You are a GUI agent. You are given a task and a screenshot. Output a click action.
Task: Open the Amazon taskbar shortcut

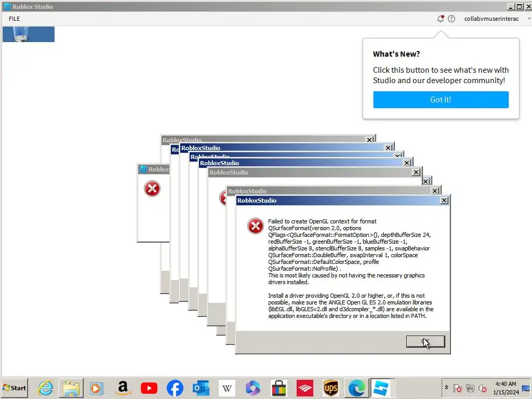tap(123, 388)
